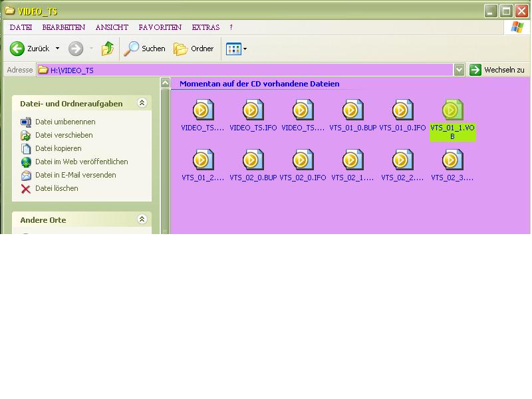Open the BEARBEITEN menu
Viewport: 532px width, 399px height.
63,27
